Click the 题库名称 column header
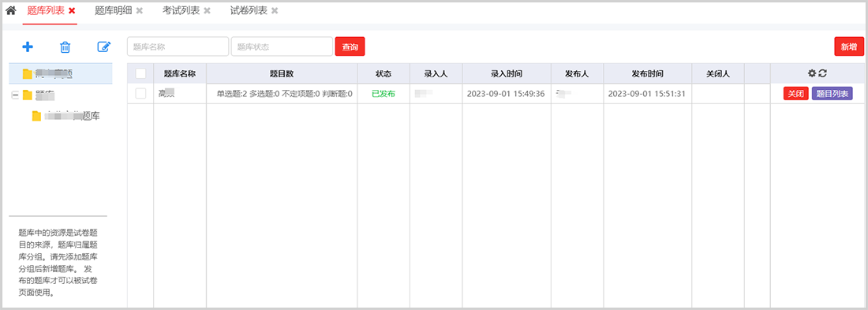Screen dimensions: 868x310 [180, 73]
